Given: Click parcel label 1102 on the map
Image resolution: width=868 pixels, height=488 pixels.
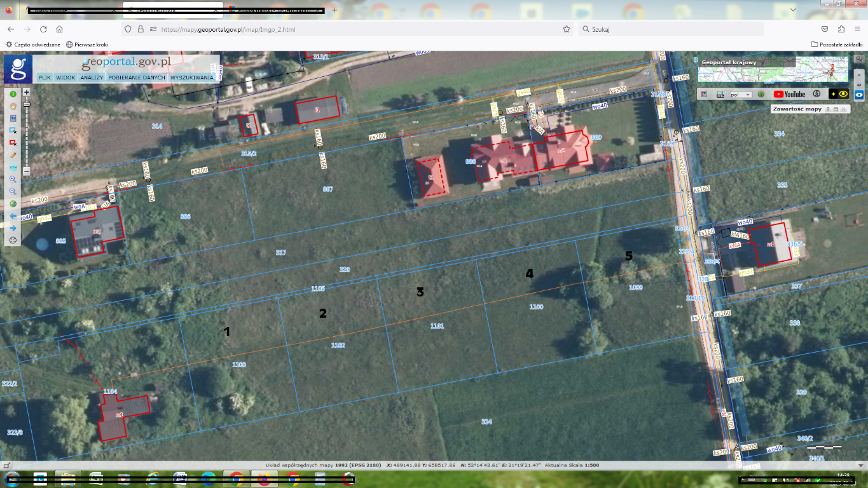Looking at the screenshot, I should 338,346.
